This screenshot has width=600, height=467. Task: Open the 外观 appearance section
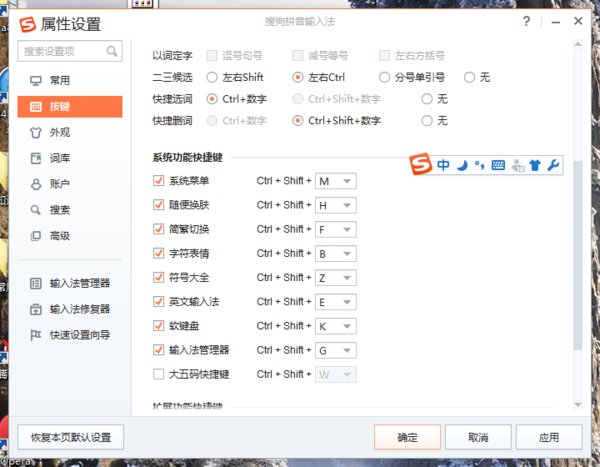click(x=70, y=132)
